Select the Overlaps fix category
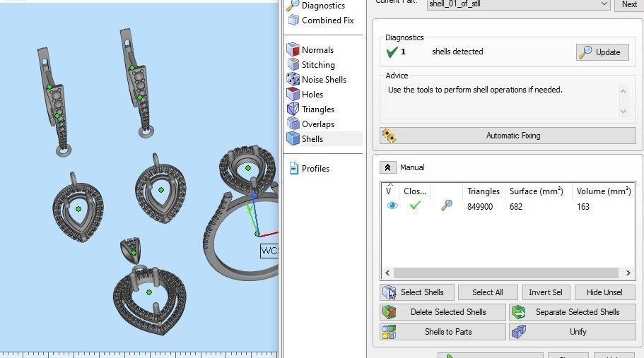644x358 pixels. pos(311,124)
